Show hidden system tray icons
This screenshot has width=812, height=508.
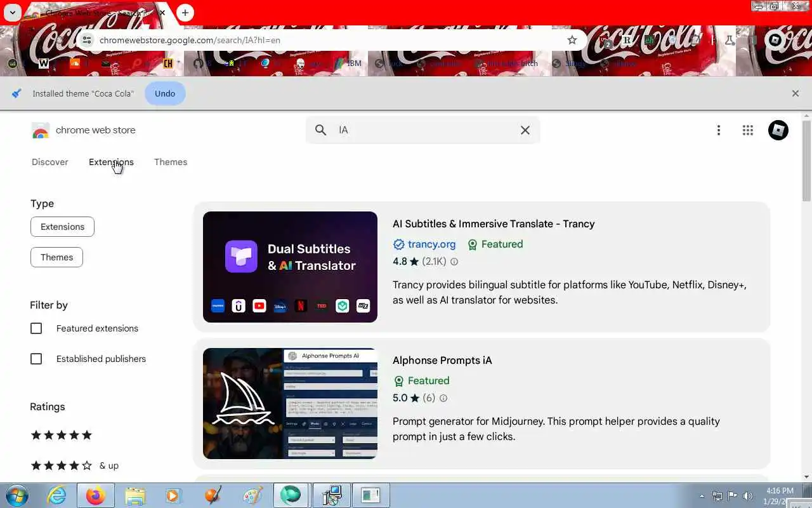(x=702, y=496)
